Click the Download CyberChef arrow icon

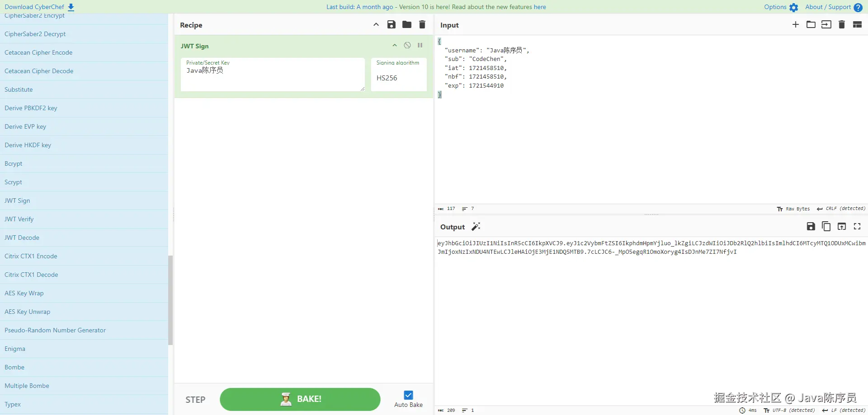[x=71, y=7]
